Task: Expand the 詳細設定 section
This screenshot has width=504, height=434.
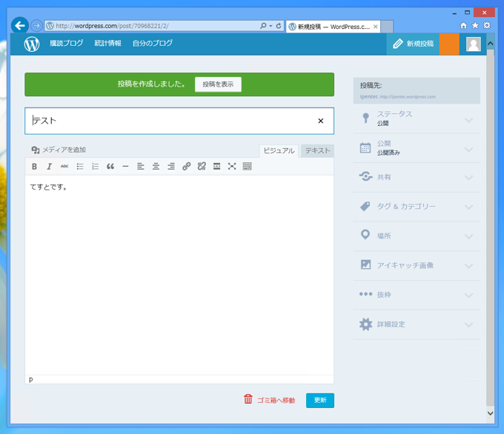Action: coord(417,324)
